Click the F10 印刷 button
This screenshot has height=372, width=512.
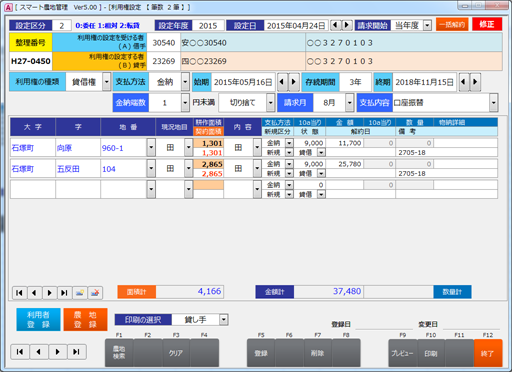431,353
